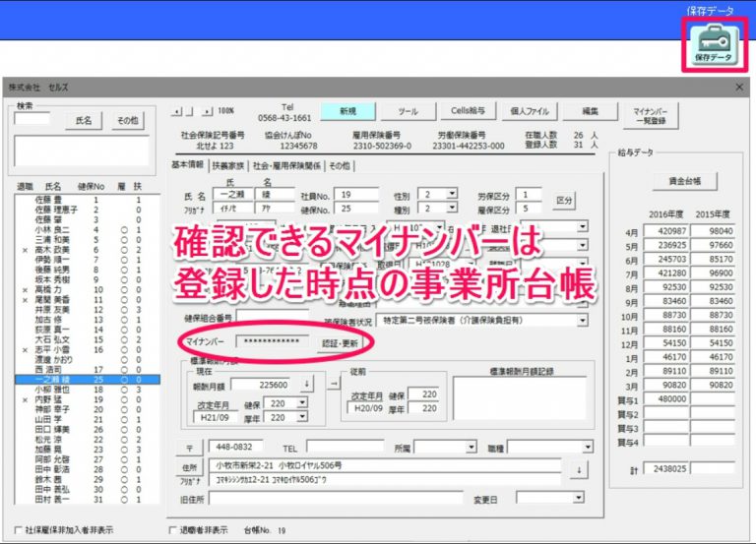Click the 社員No. field showing 19
This screenshot has height=544, width=756.
[356, 195]
